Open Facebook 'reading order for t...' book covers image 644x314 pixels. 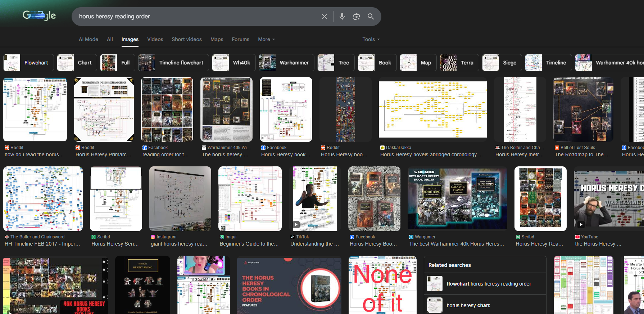167,109
